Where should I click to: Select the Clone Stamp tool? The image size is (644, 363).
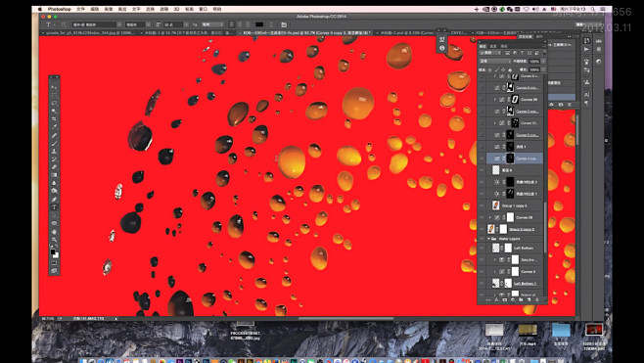point(54,151)
